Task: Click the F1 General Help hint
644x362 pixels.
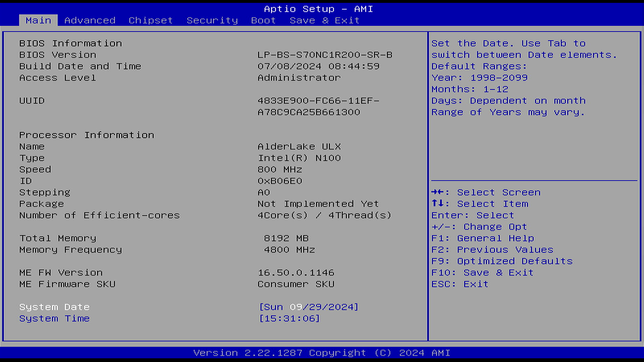Action: point(483,238)
